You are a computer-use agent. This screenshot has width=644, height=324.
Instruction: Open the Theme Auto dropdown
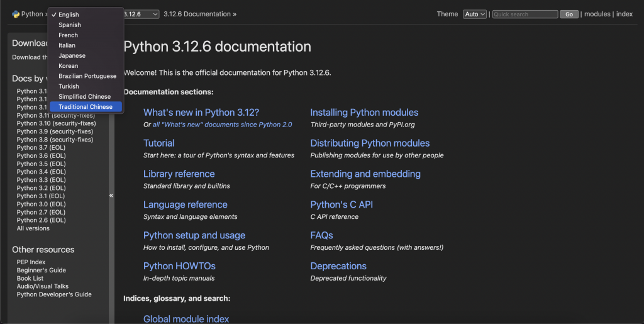point(474,14)
